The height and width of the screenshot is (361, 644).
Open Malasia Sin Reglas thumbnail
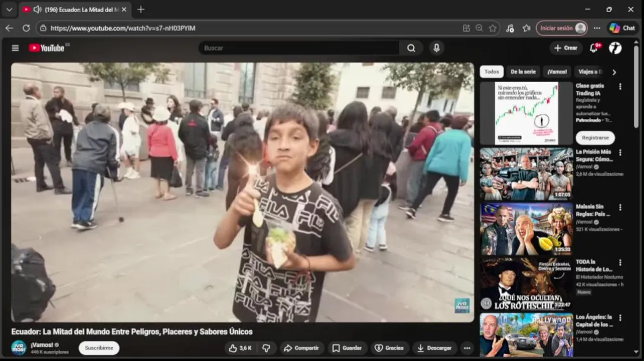click(x=526, y=229)
